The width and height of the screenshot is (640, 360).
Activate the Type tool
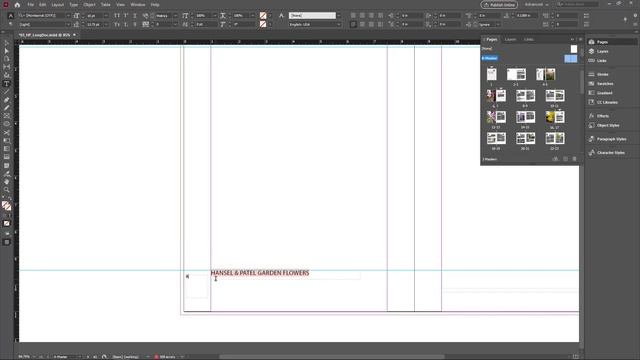click(x=7, y=84)
